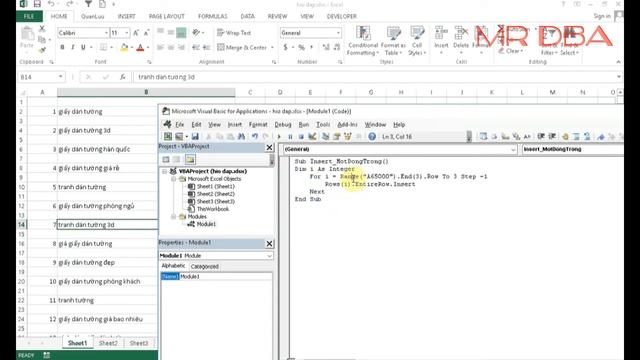Screen dimensions: 640x360
Task: Click the Save icon in the VBA toolbar
Action: pos(195,136)
